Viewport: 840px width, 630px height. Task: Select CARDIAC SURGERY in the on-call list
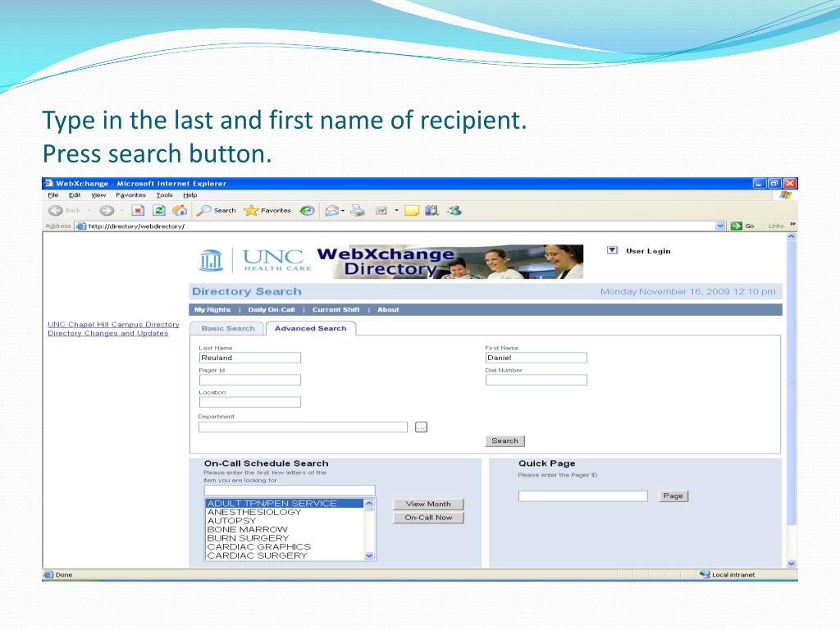tap(285, 555)
